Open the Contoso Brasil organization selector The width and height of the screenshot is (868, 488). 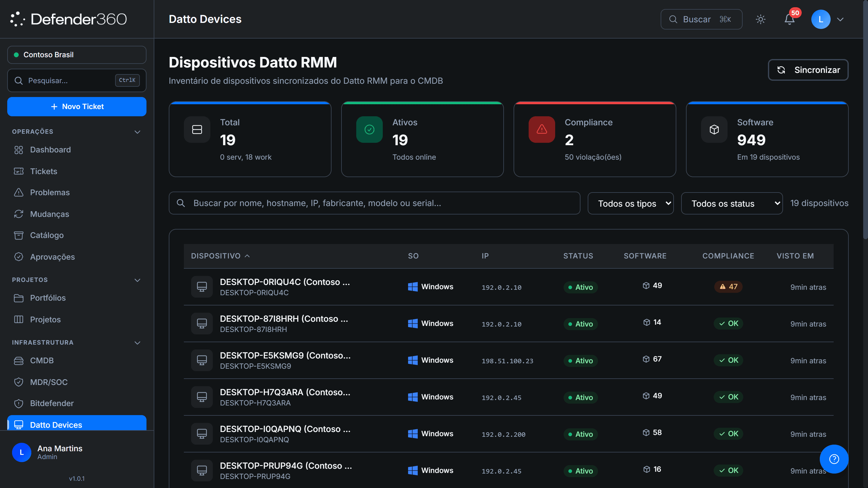click(x=77, y=55)
